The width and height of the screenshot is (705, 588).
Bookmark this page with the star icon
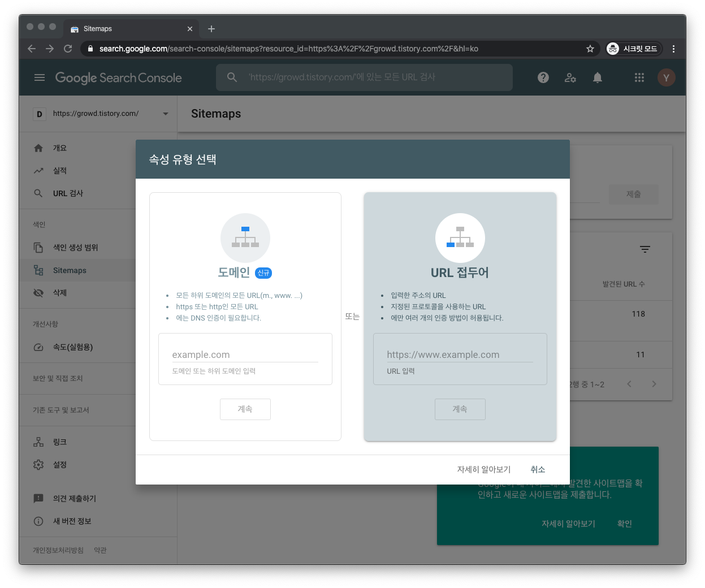[x=590, y=49]
